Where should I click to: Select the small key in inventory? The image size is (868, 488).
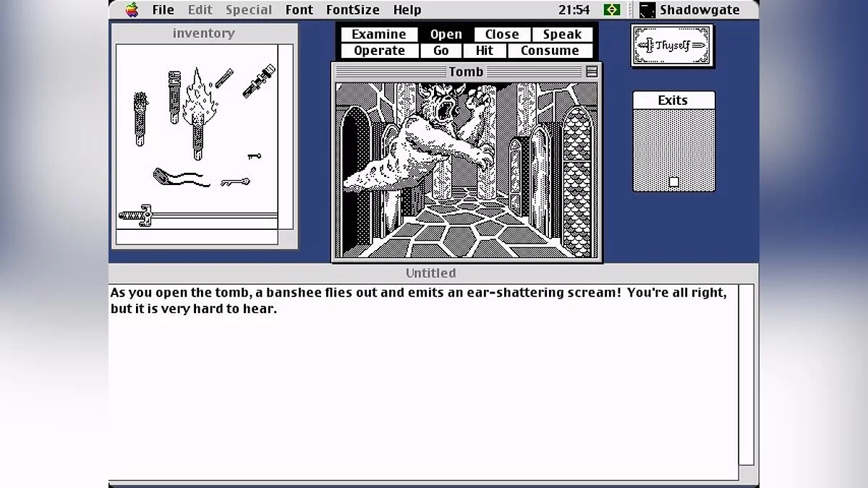pos(253,155)
